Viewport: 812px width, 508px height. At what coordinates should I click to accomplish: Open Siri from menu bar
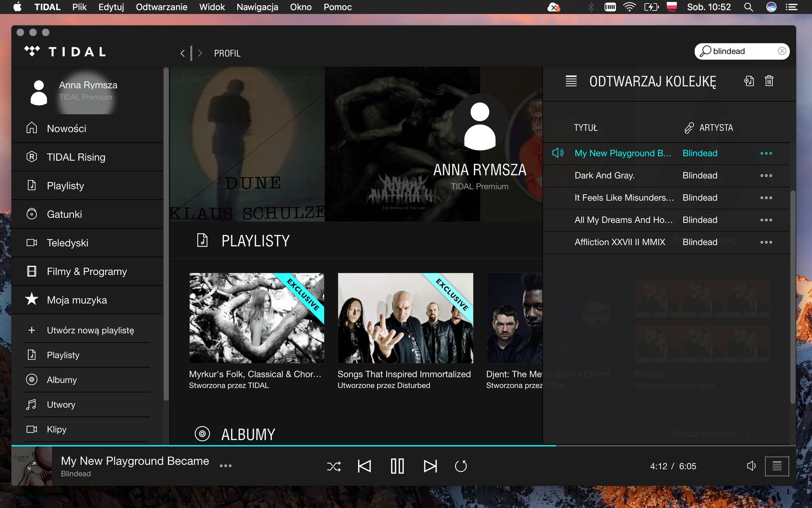[771, 7]
